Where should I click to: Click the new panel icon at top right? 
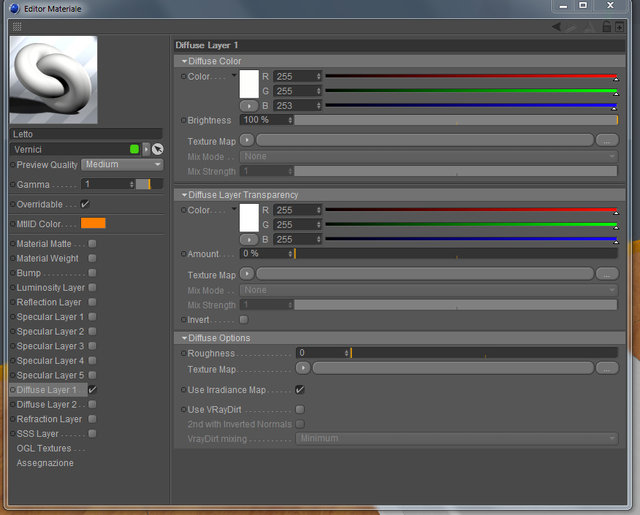point(620,27)
